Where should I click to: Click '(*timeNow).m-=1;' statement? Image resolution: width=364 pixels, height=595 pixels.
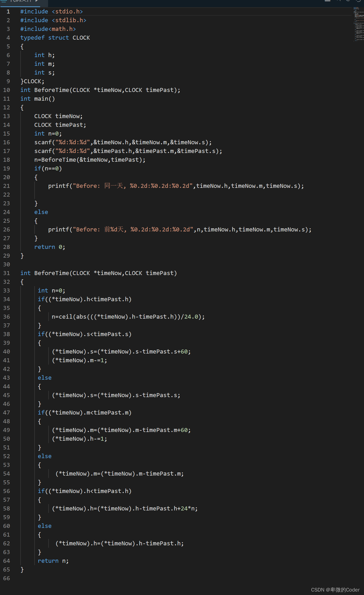[79, 360]
